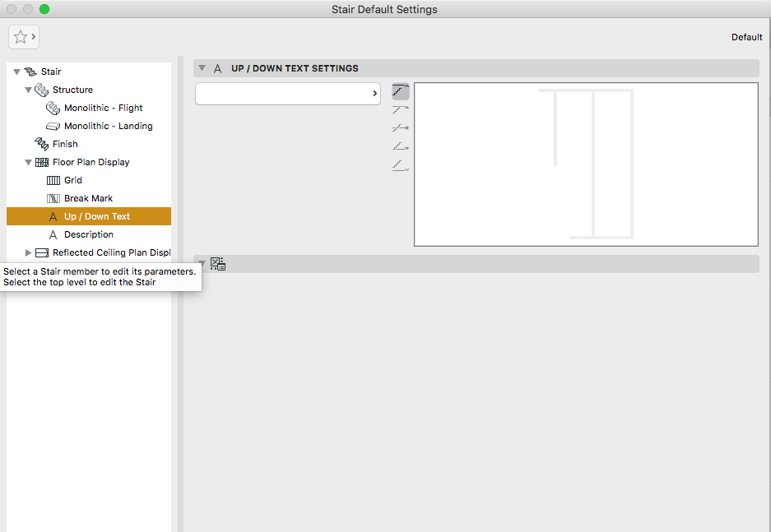Open the empty settings dropdown with chevron

(288, 94)
